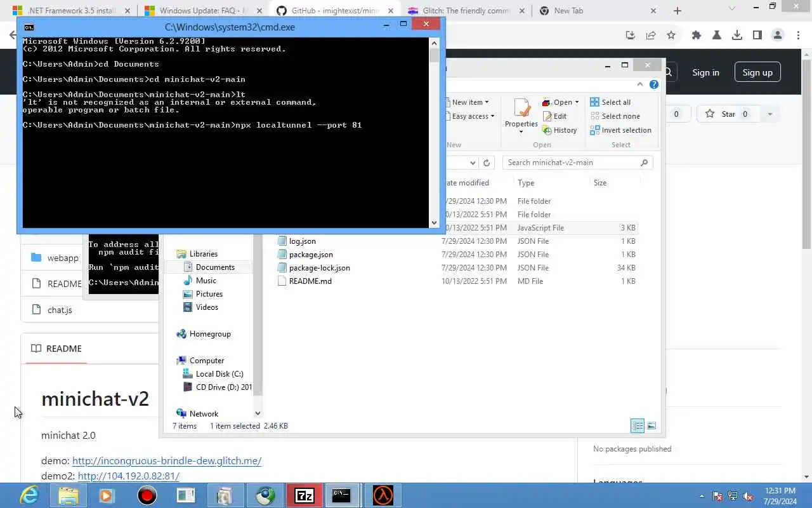Select Documents in navigation pane

click(x=215, y=267)
